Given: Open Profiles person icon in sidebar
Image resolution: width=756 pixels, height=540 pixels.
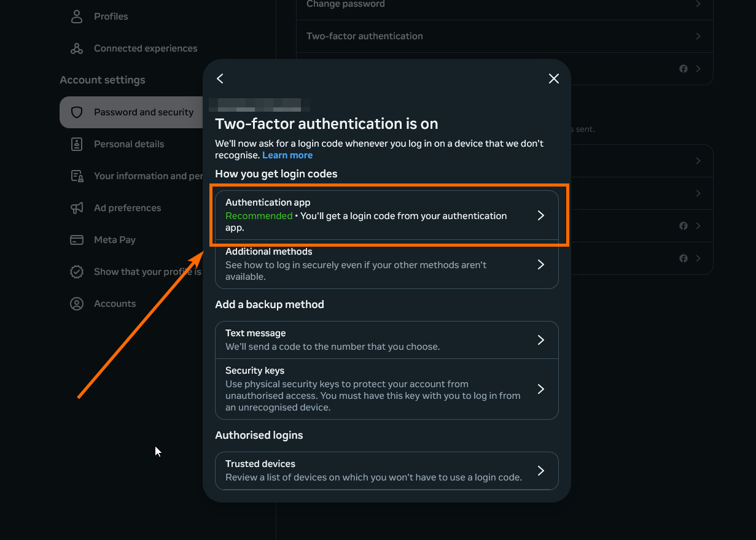Looking at the screenshot, I should point(77,17).
